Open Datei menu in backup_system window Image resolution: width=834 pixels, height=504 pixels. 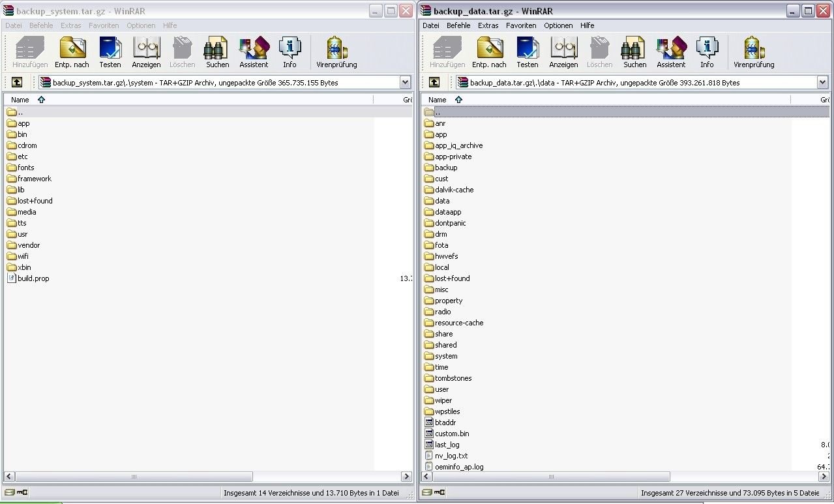(14, 25)
